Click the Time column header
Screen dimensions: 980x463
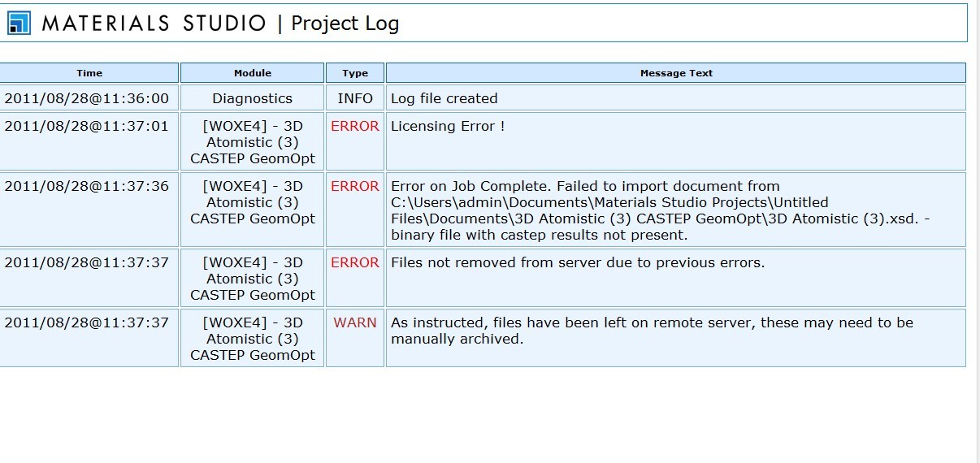pyautogui.click(x=89, y=73)
